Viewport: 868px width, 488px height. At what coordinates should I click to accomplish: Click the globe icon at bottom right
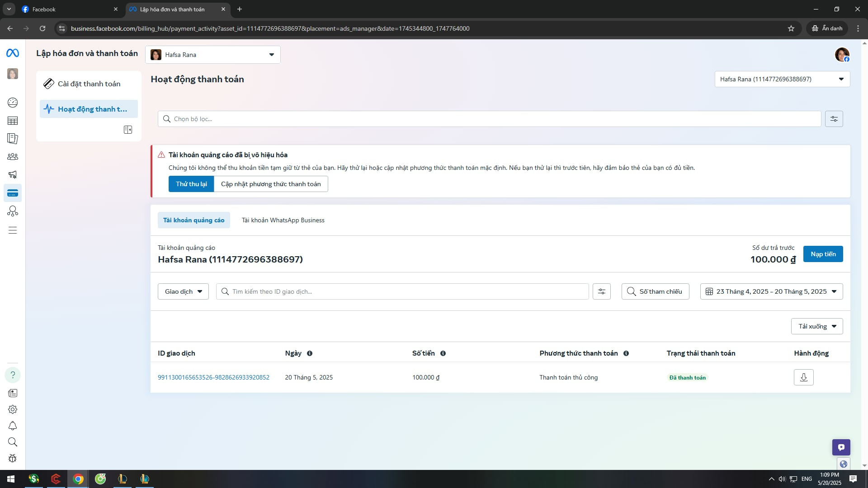(x=843, y=464)
